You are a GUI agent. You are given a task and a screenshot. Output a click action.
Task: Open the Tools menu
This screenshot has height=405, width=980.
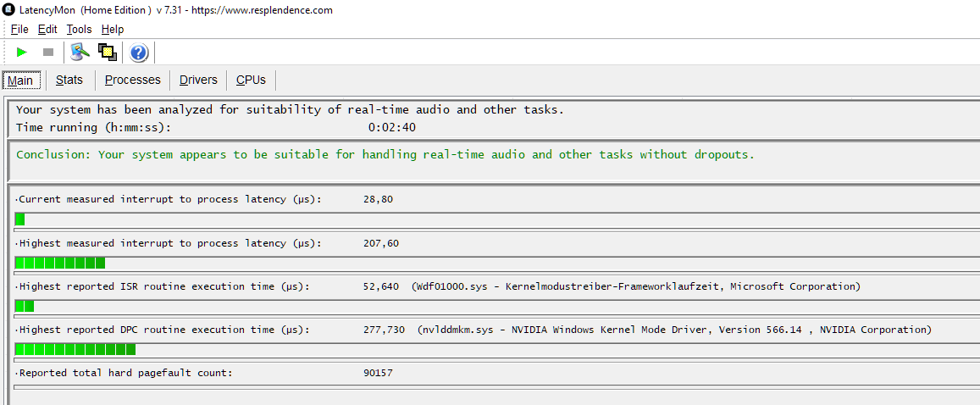click(80, 30)
